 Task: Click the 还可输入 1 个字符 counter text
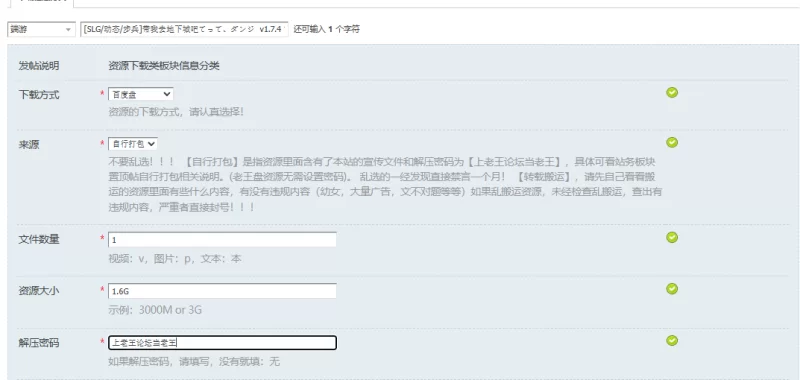tap(327, 30)
